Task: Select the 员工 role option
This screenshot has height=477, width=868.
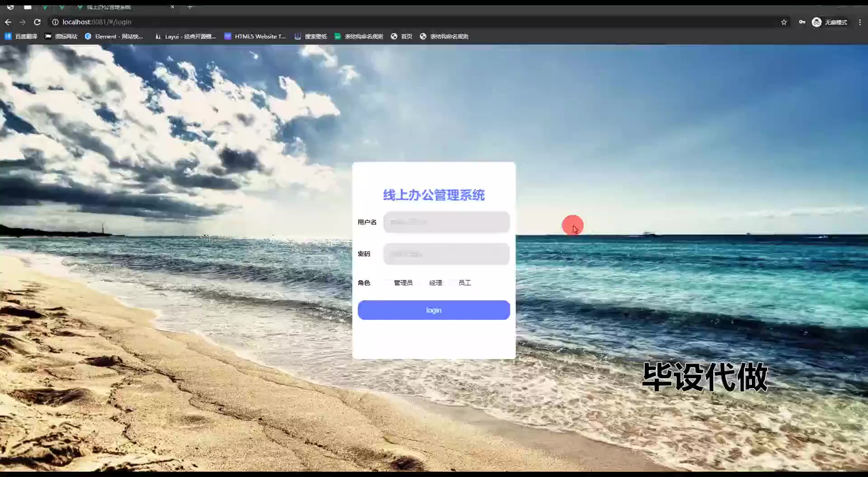Action: 460,283
